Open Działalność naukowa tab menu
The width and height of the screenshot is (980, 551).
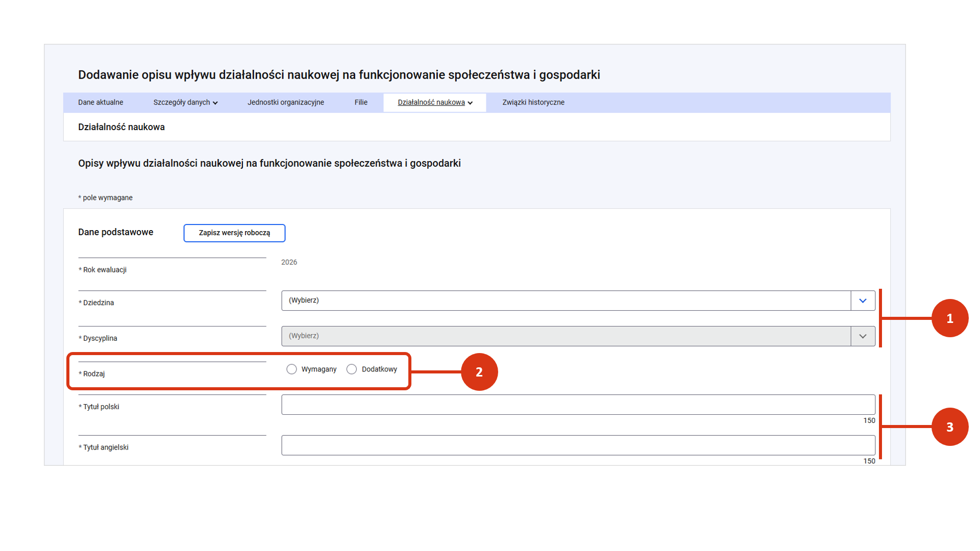tap(431, 103)
